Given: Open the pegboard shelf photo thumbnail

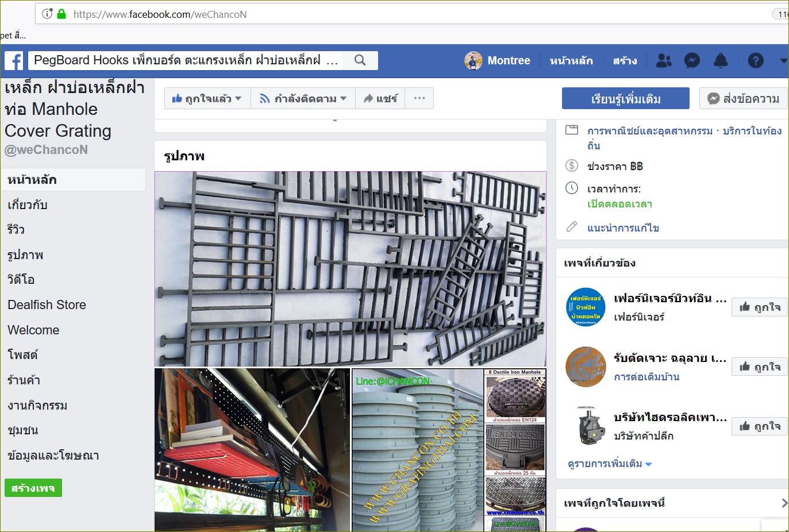Looking at the screenshot, I should pos(252,450).
